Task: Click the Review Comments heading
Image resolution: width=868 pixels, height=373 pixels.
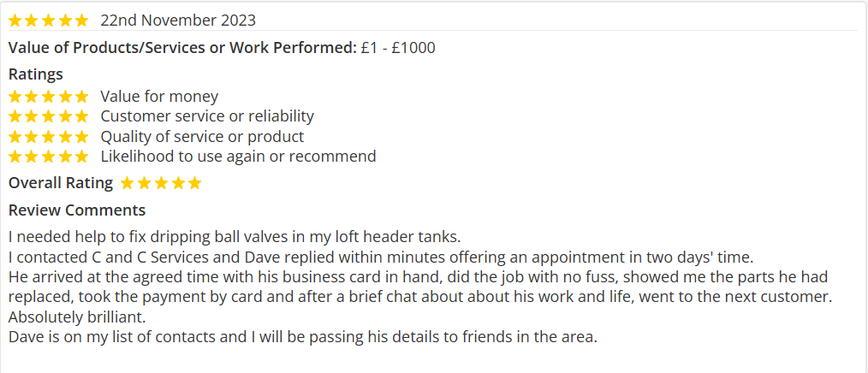Action: (77, 210)
